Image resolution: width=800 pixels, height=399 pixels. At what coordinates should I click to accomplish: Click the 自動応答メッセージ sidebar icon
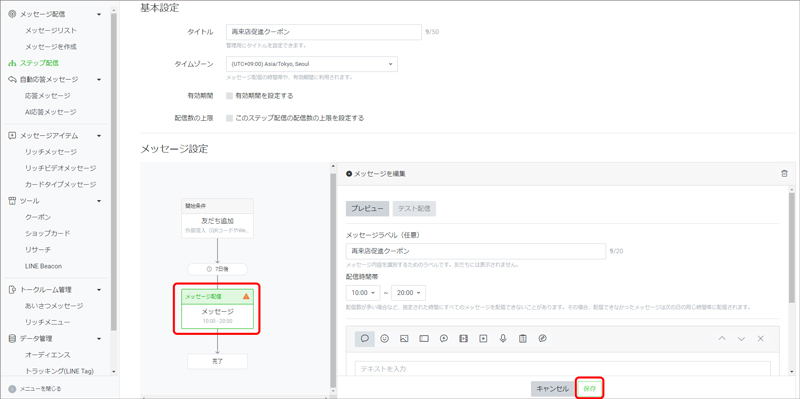(x=12, y=79)
